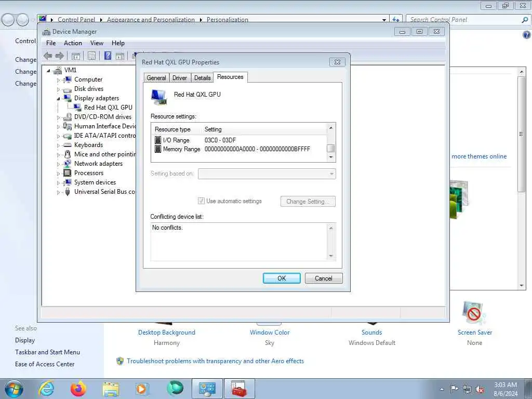Toggle the action pane toolbar icon
Screen dimensions: 532x399
(x=120, y=56)
